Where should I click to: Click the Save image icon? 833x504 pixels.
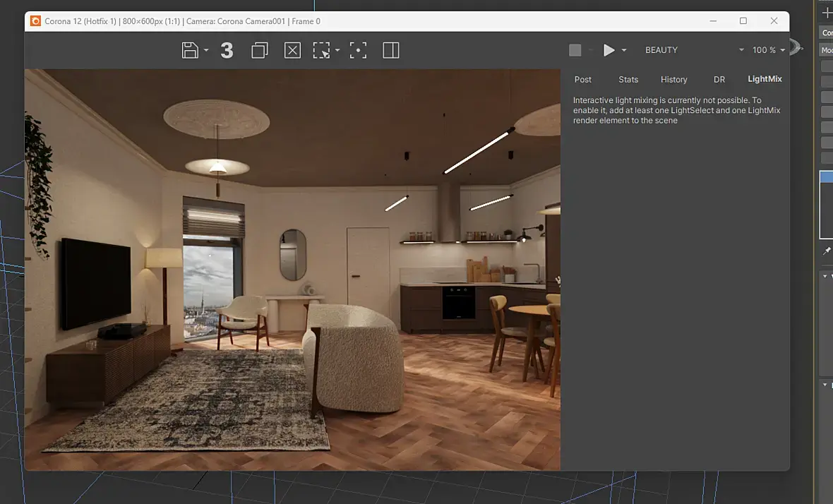[x=190, y=50]
